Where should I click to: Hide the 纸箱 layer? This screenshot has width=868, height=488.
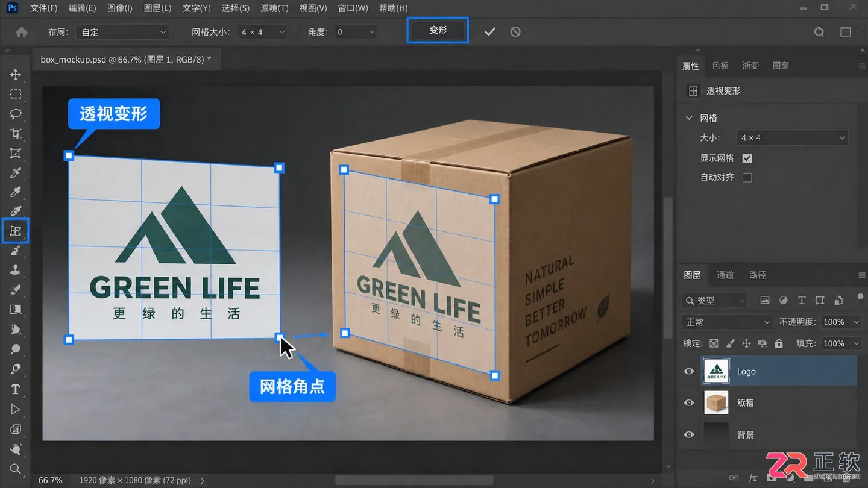pos(689,402)
